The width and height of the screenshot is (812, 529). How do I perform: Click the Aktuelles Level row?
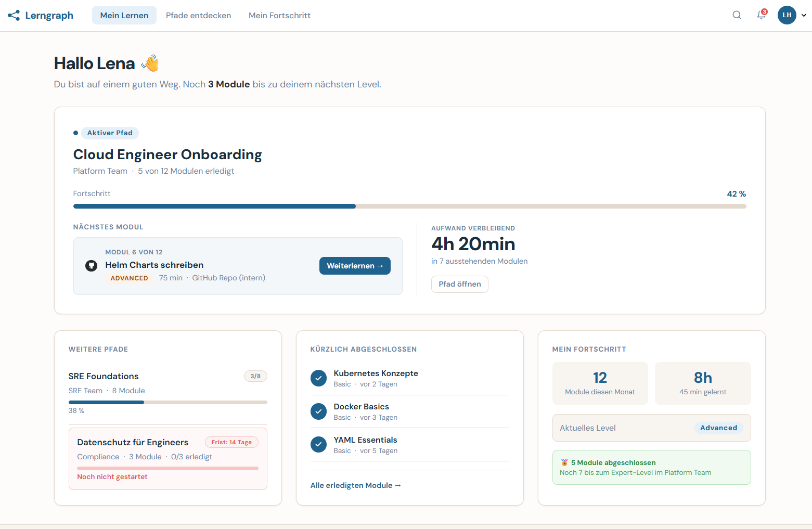click(651, 428)
